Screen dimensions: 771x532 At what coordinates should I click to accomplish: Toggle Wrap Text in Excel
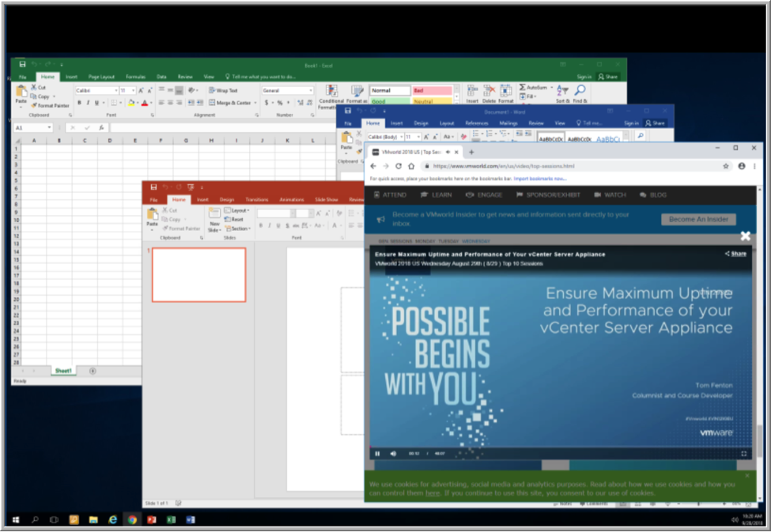point(224,90)
